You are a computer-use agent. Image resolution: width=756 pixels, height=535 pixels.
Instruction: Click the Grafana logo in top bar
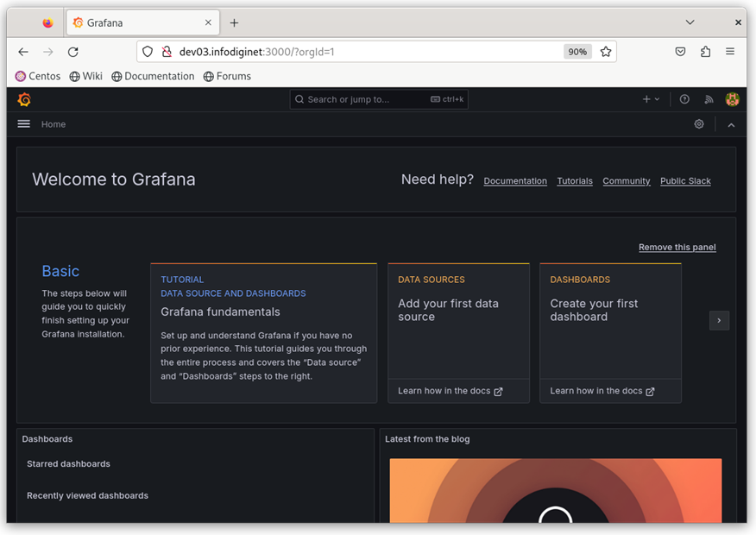[24, 99]
